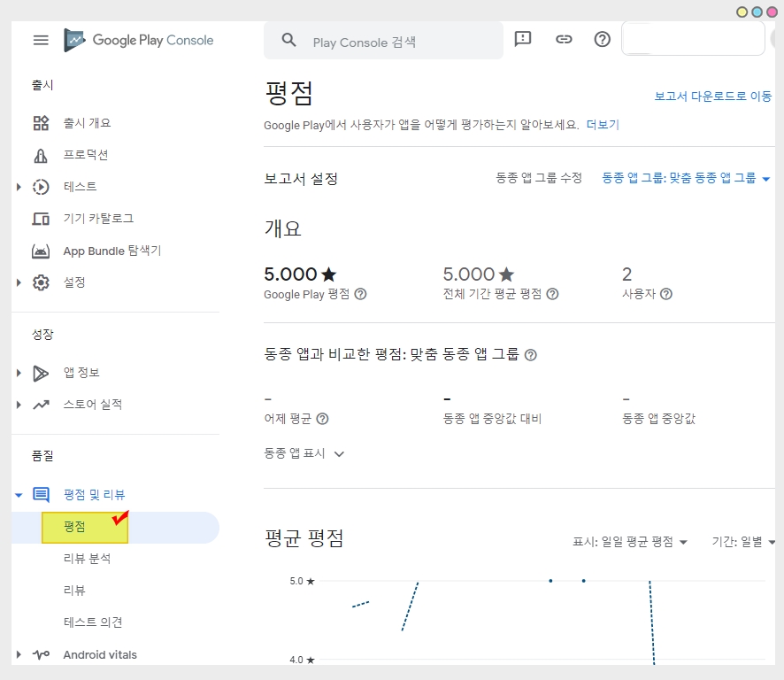Open 출시 개요 in the sidebar
The height and width of the screenshot is (680, 784).
click(87, 123)
